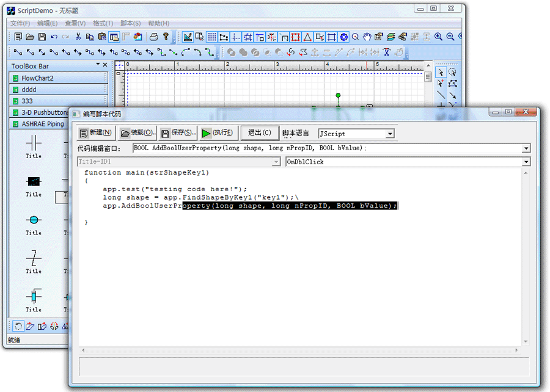Viewport: 550px width, 392px height.
Task: Open the OnDblClick event dropdown
Action: tap(526, 162)
